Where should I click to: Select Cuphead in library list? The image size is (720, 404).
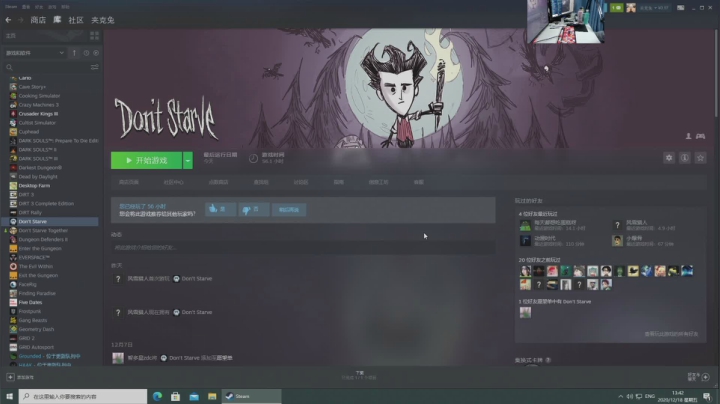coord(28,132)
